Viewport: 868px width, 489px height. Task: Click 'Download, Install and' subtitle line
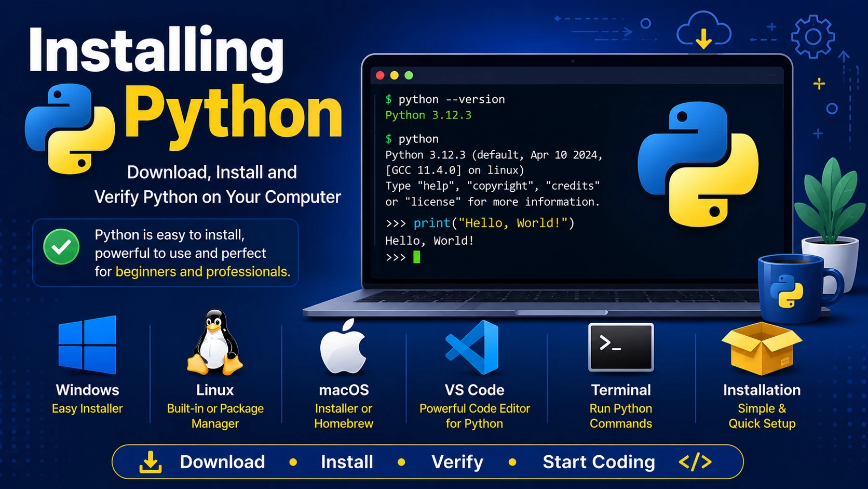click(x=212, y=172)
